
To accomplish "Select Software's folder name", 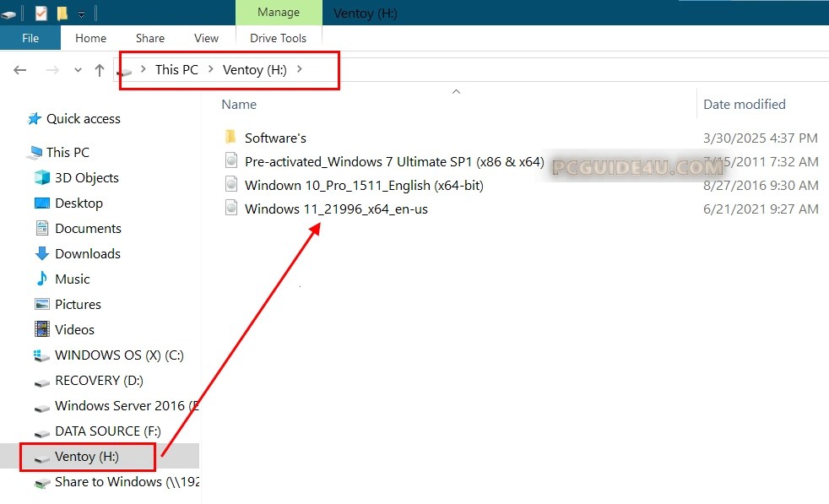I will tap(275, 138).
